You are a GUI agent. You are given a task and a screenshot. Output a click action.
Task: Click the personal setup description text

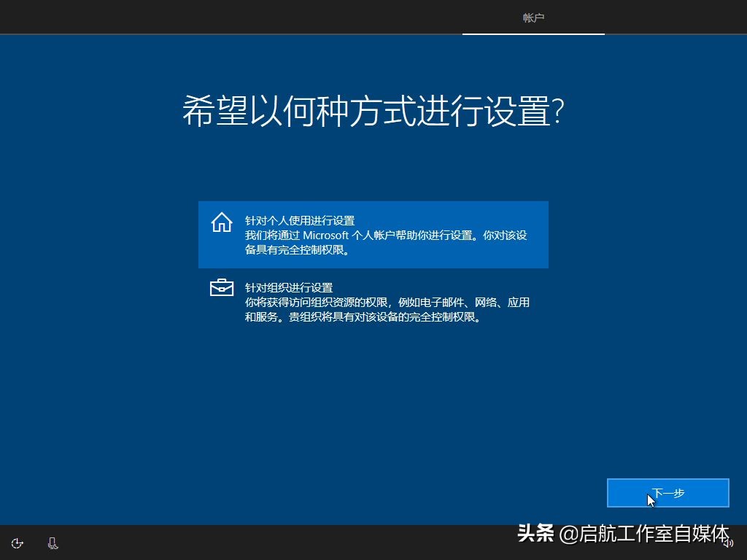point(387,241)
